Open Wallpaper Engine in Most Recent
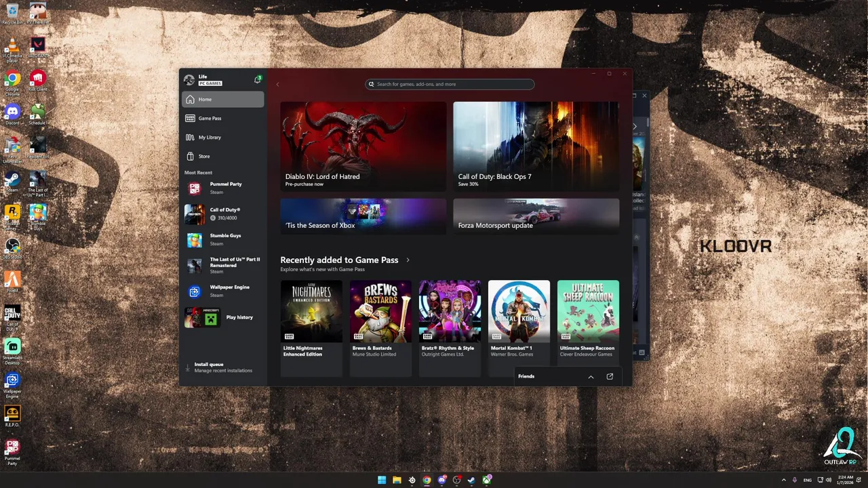 coord(223,291)
